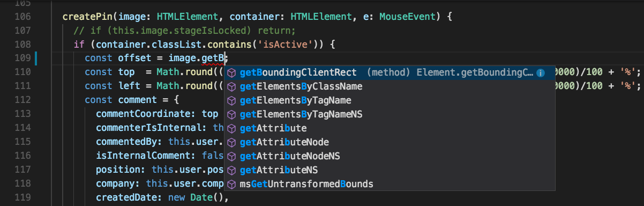The image size is (644, 206).
Task: Click 'company' property on line 118
Action: (115, 184)
